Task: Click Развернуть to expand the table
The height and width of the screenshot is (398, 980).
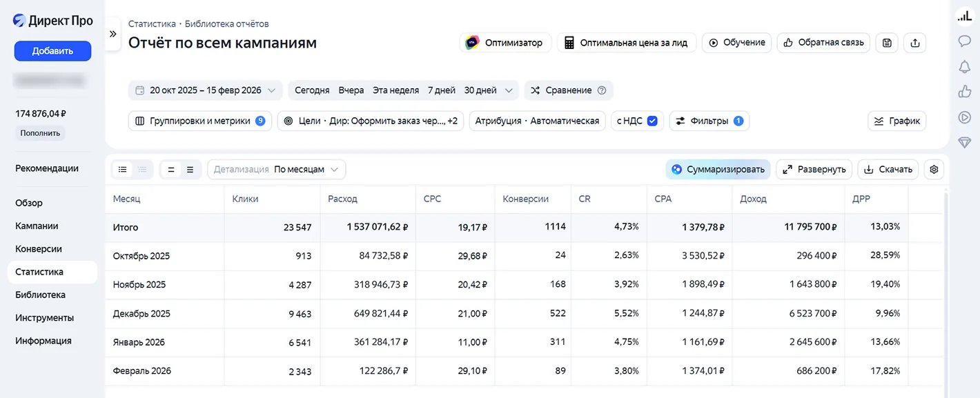Action: click(814, 169)
